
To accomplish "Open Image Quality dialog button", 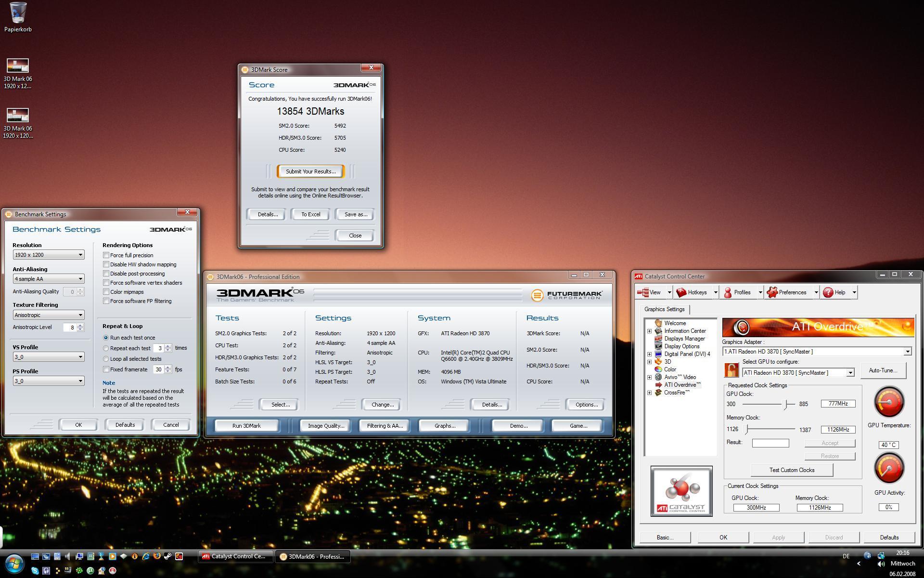I will tap(326, 426).
